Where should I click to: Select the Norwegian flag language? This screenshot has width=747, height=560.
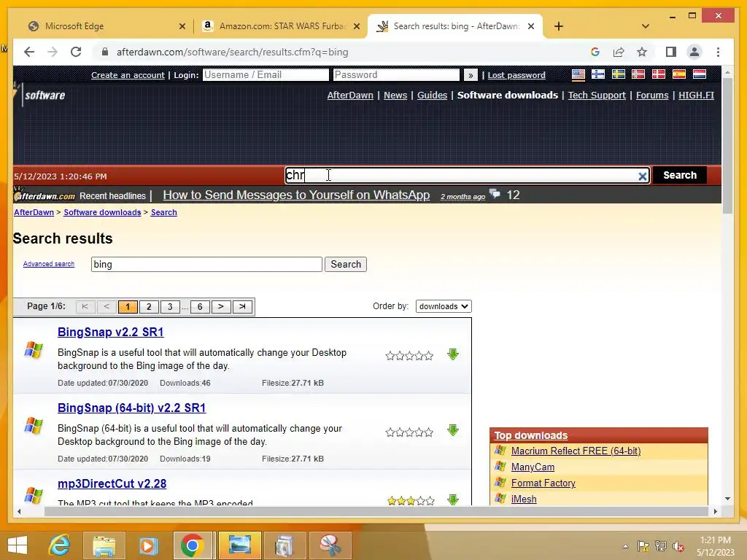[638, 75]
